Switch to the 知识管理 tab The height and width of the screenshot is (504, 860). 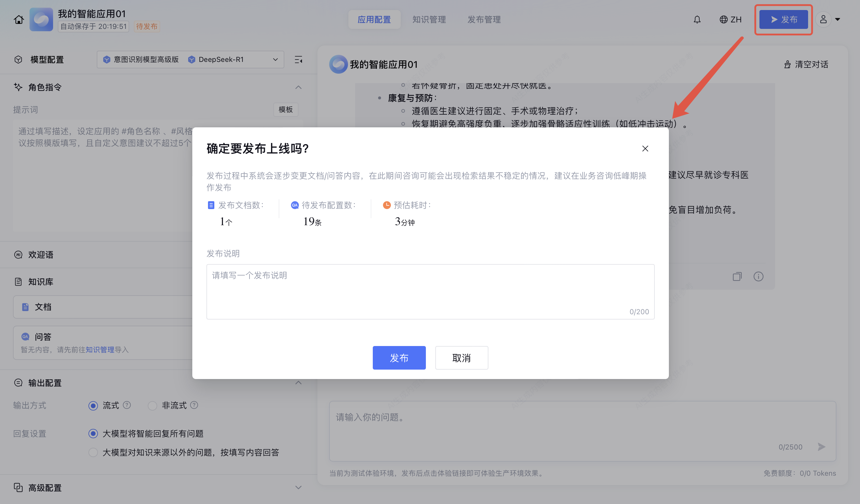(x=429, y=19)
